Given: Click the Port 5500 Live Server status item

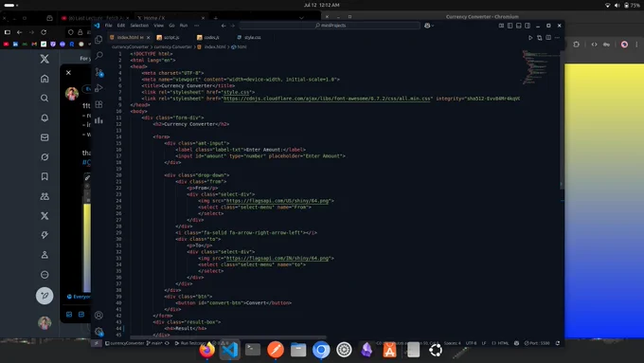Looking at the screenshot, I should click(537, 343).
